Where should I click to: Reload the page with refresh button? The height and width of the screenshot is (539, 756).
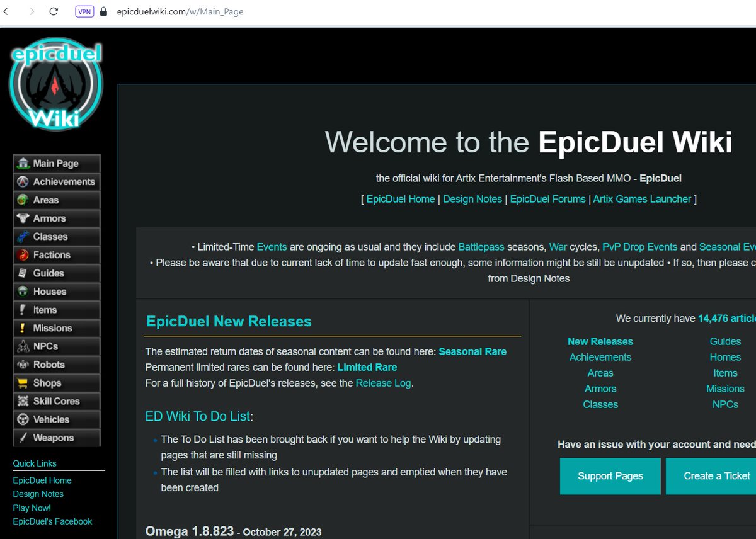[x=54, y=11]
